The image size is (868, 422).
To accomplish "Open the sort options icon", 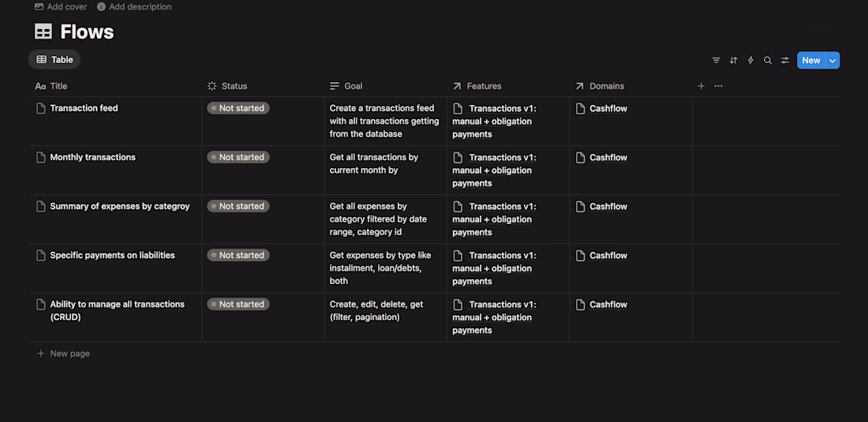I will (733, 60).
